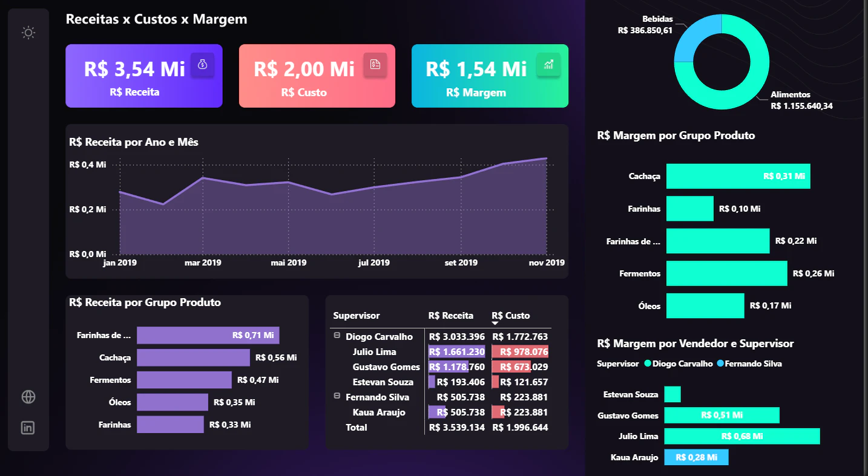This screenshot has height=476, width=868.
Task: Select the Estevan Souza bar in the Margem por Vendedor chart
Action: tap(672, 394)
